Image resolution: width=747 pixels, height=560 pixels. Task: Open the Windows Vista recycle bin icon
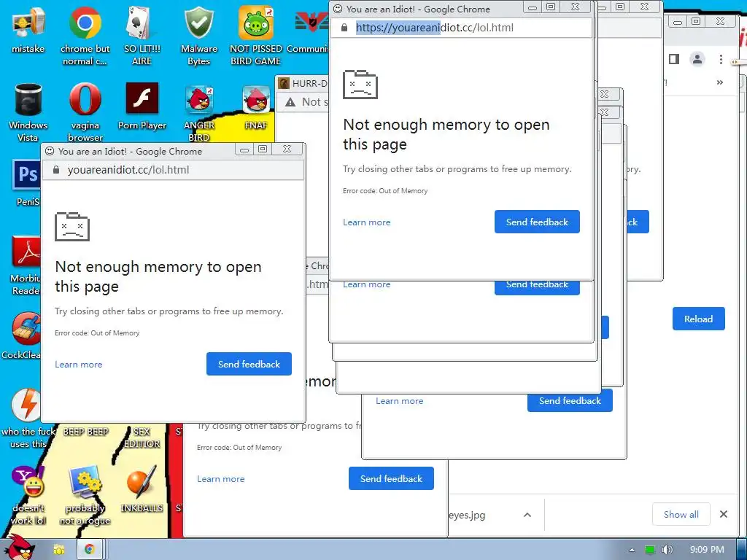tap(28, 112)
